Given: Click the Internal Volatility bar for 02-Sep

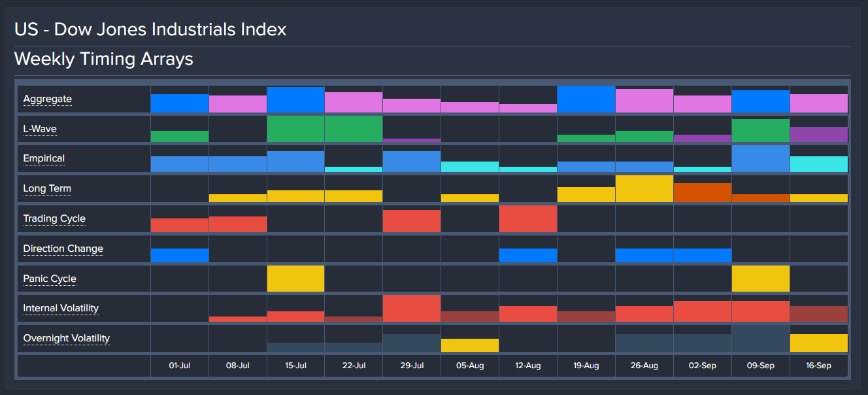Looking at the screenshot, I should 703,311.
